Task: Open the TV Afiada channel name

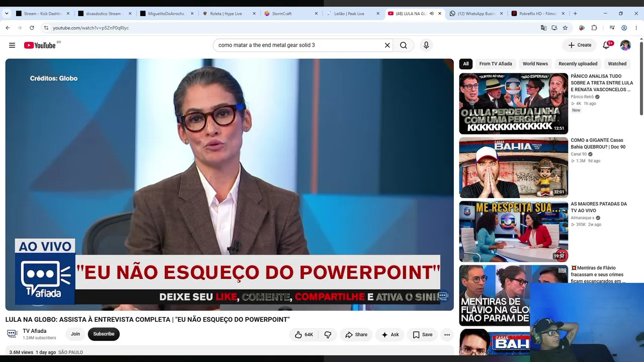Action: 35,331
